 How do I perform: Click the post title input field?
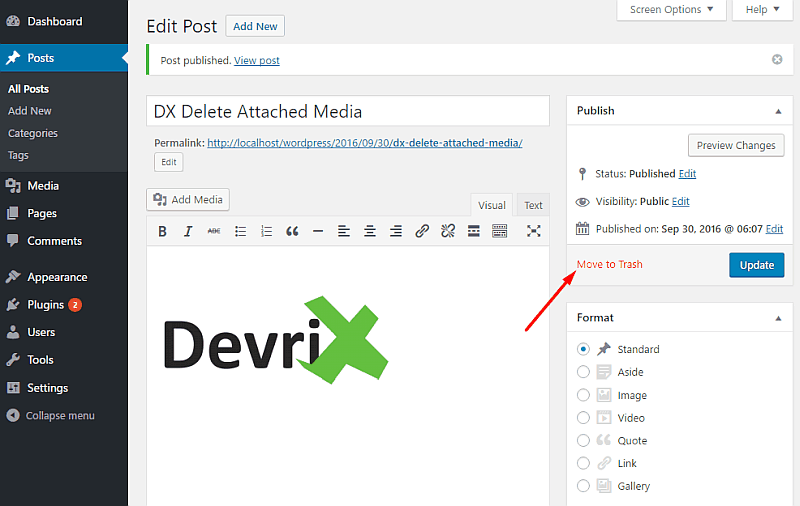pos(348,112)
